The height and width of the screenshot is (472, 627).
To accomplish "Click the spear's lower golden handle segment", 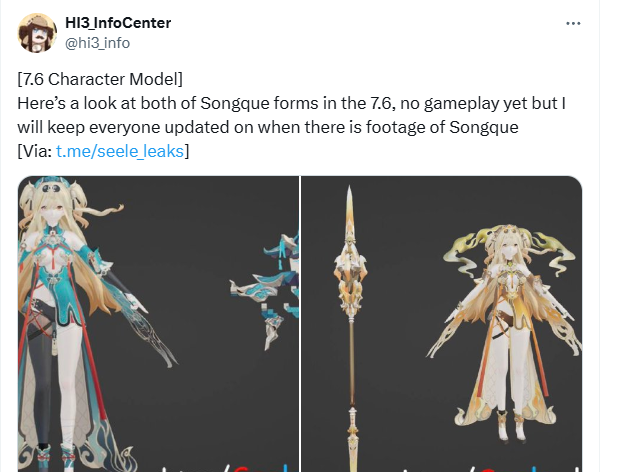I will (352, 438).
